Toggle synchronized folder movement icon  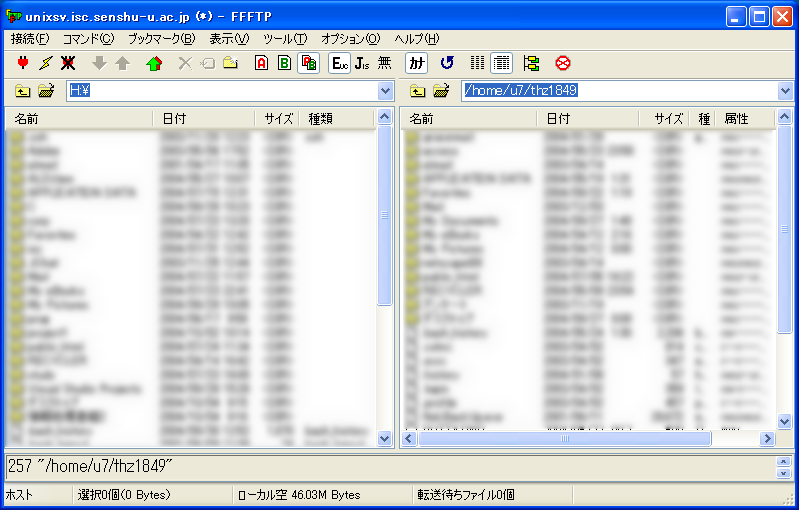531,63
